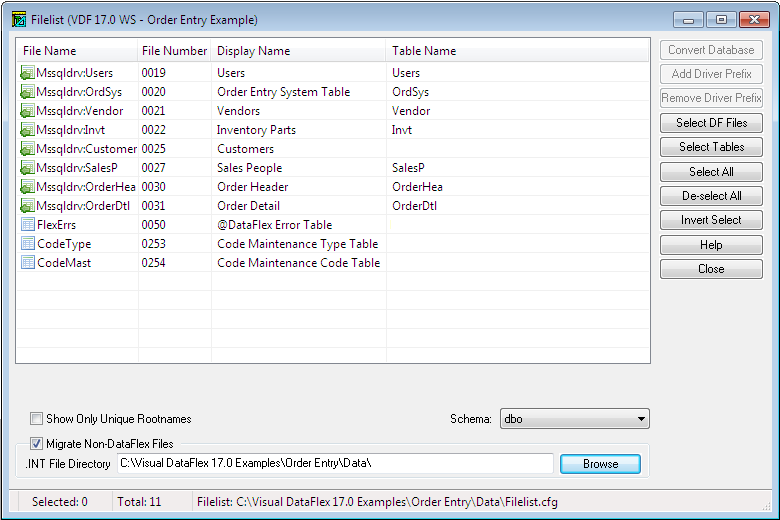Enable Show Only Unique Rootnames checkbox
This screenshot has width=780, height=520.
pos(37,419)
